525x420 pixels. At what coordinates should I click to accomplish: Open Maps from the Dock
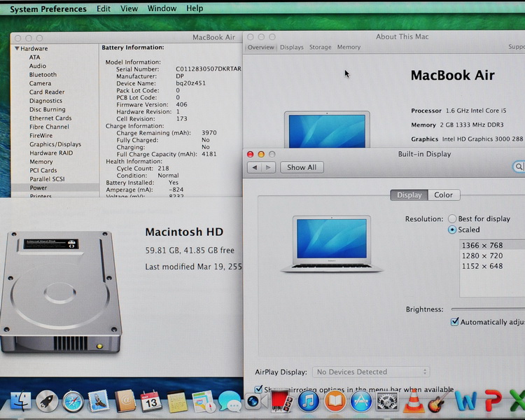(x=203, y=401)
